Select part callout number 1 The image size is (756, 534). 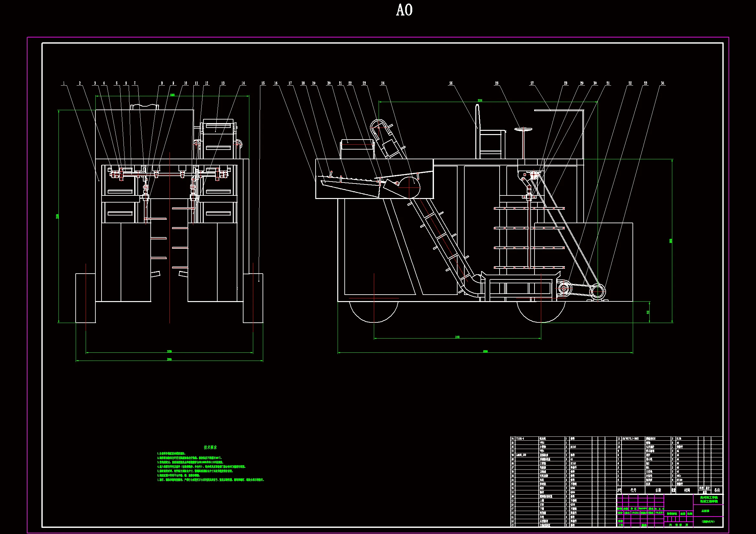pos(64,83)
